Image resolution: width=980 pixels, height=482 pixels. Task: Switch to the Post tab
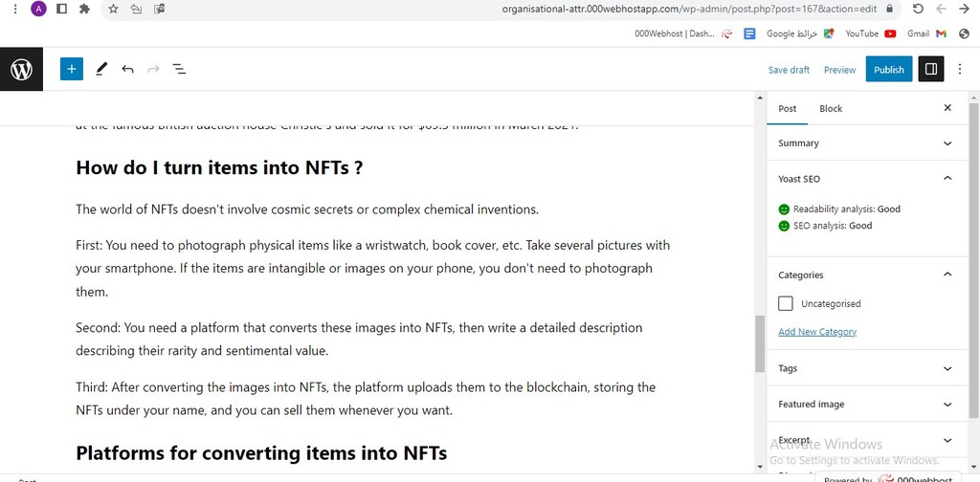[787, 109]
